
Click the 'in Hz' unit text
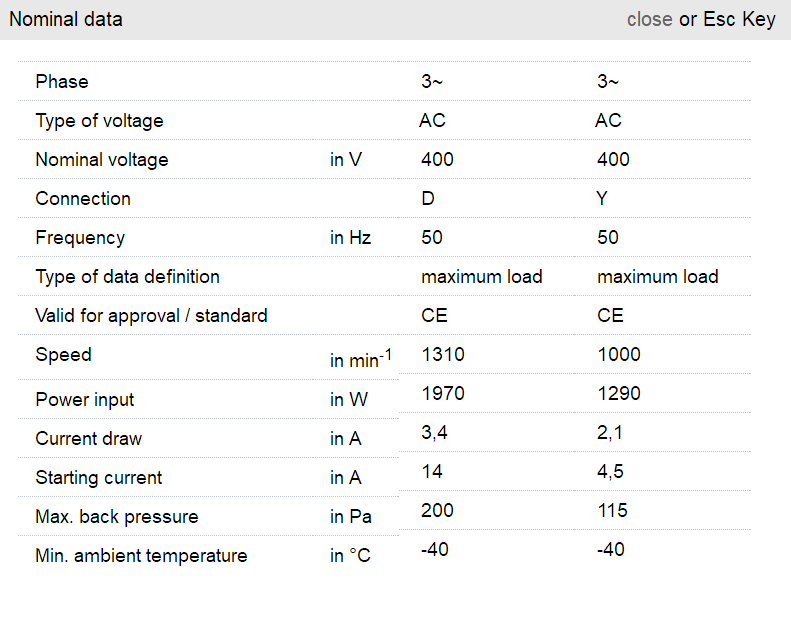351,238
